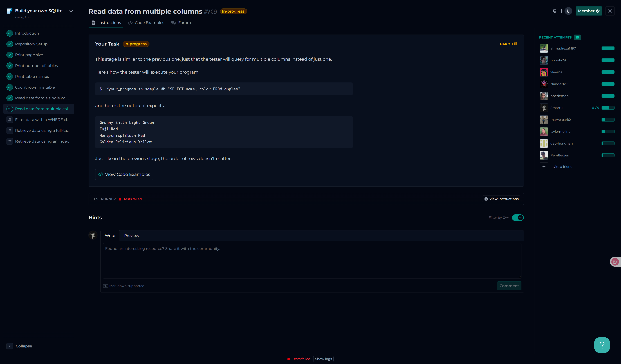Click Smartuil's 5/9 progress bar
The image size is (621, 364).
tap(608, 108)
